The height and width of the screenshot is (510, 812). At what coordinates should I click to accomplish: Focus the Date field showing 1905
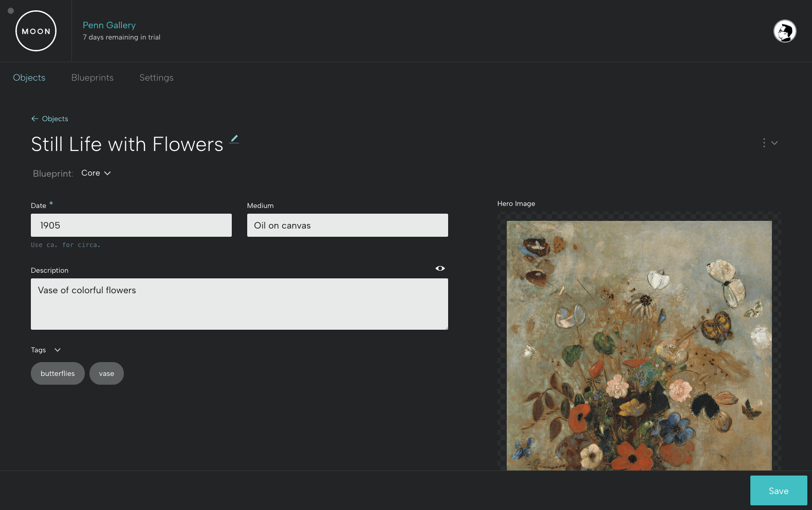131,225
